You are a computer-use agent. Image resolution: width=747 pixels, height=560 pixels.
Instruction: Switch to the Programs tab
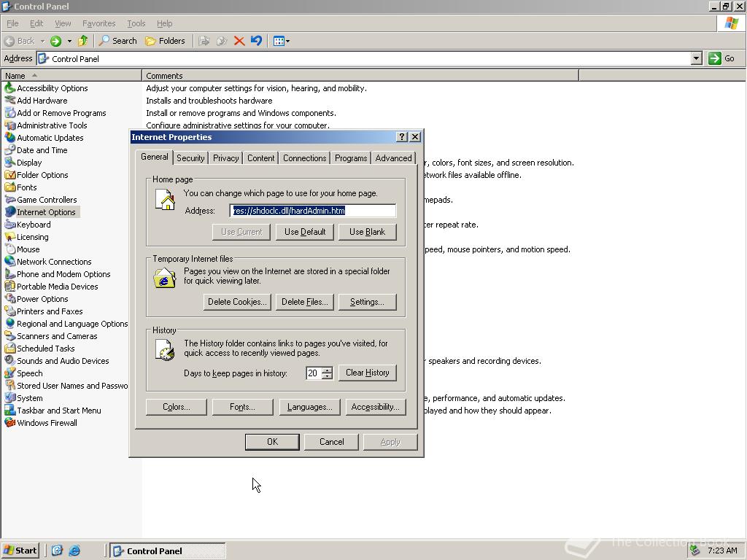(x=351, y=158)
